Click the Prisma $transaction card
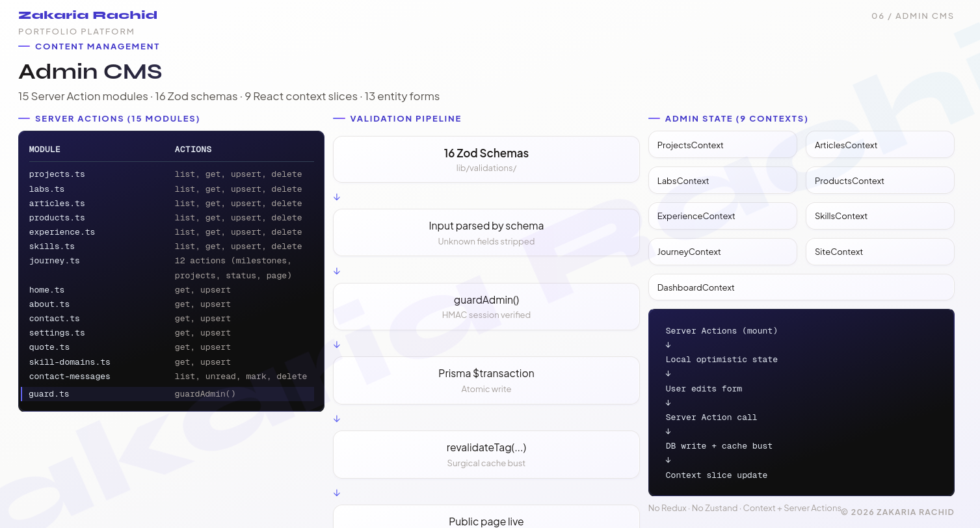This screenshot has height=528, width=980. coord(486,380)
